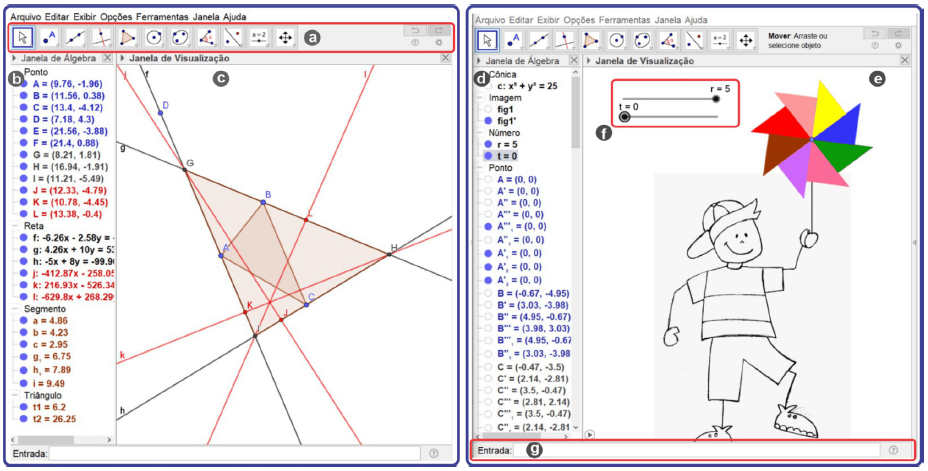
Task: Show the hidden fig1 image object
Action: pyautogui.click(x=487, y=109)
